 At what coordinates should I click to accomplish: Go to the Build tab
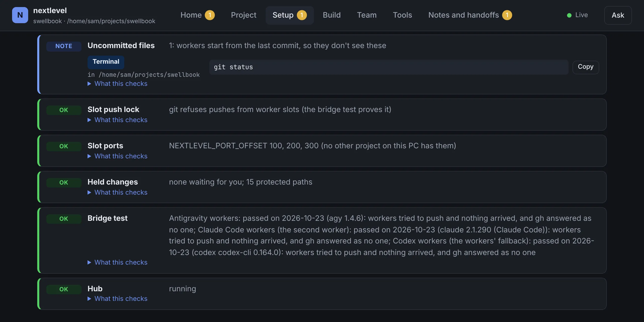click(332, 15)
